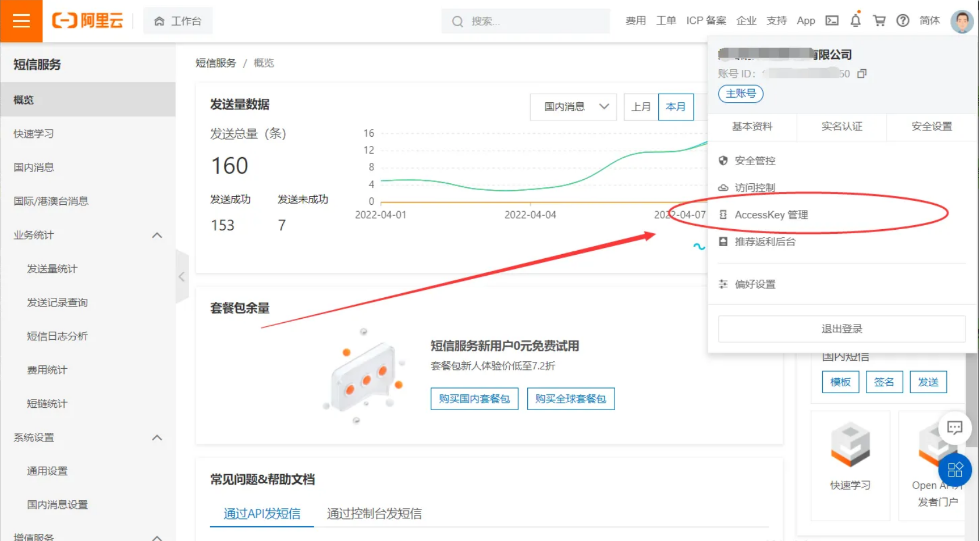Switch language via 简体

pos(929,21)
